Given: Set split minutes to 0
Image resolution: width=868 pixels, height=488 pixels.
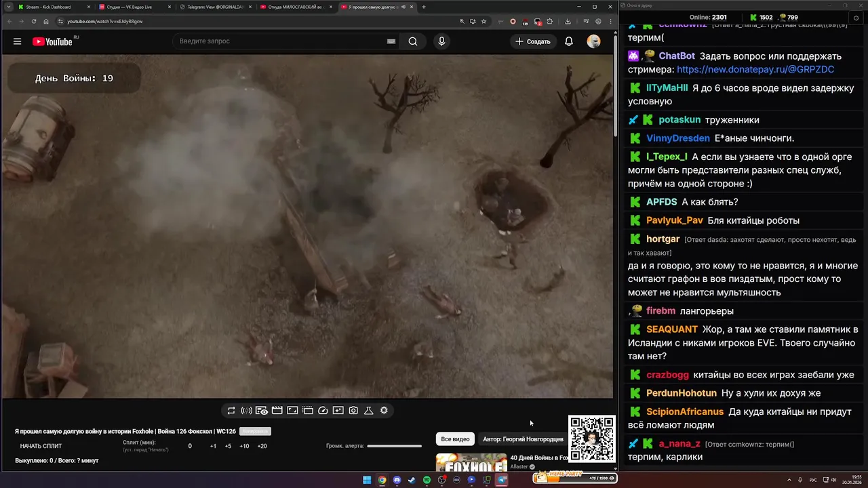Looking at the screenshot, I should pyautogui.click(x=190, y=446).
